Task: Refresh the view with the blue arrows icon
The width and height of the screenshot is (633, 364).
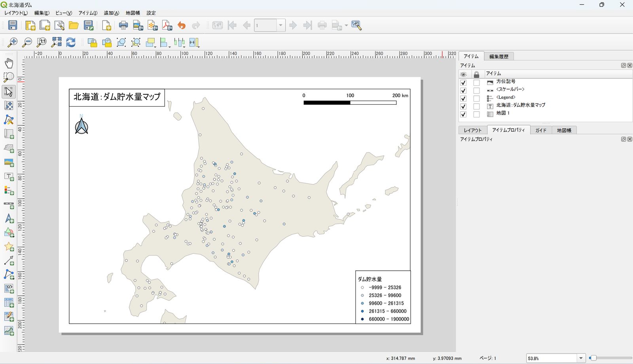Action: [x=71, y=42]
